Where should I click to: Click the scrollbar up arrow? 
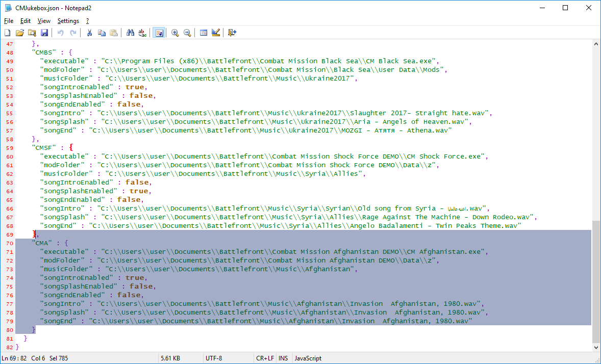pos(596,44)
